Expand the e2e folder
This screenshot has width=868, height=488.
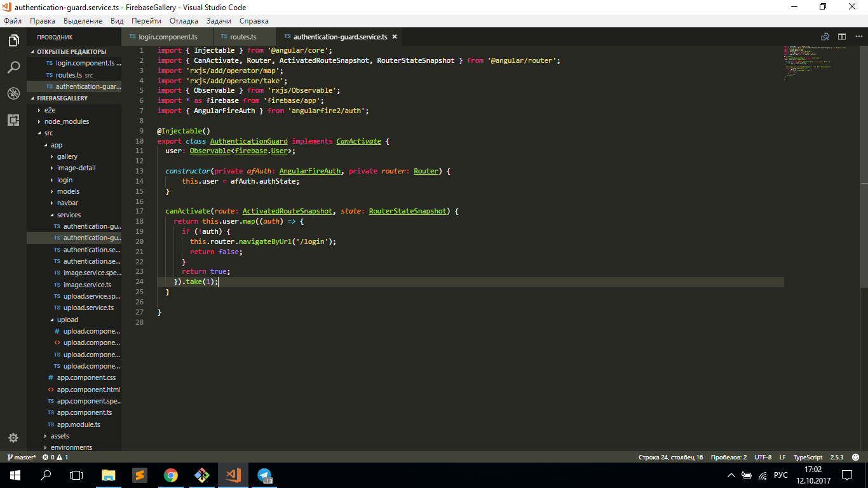pyautogui.click(x=50, y=110)
